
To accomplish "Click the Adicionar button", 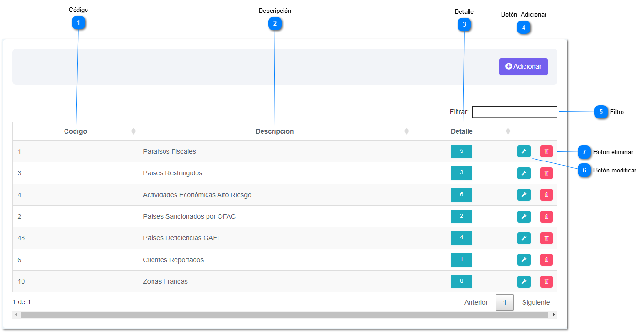I will (523, 67).
